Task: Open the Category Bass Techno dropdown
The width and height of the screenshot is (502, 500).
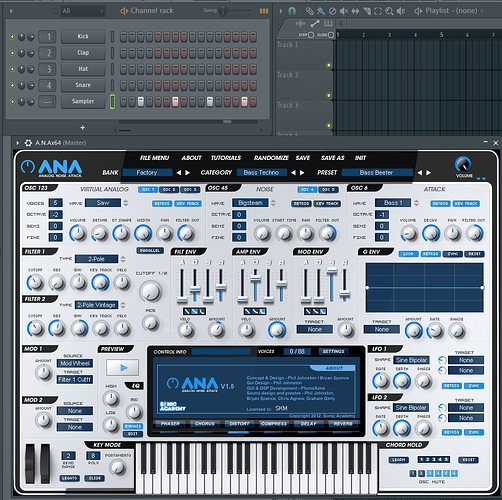Action: pyautogui.click(x=262, y=173)
